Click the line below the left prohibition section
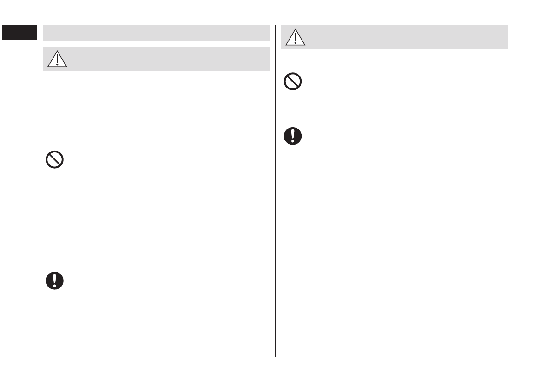 click(156, 248)
